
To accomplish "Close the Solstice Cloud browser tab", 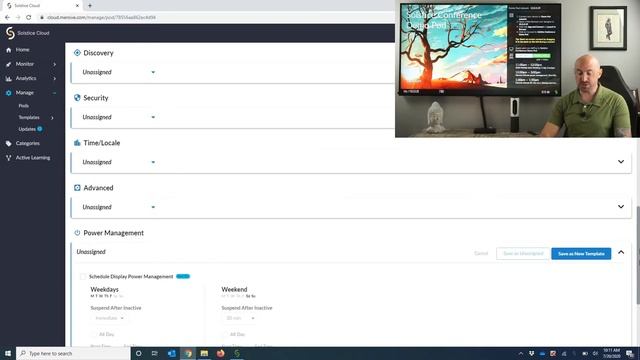I will 77,6.
